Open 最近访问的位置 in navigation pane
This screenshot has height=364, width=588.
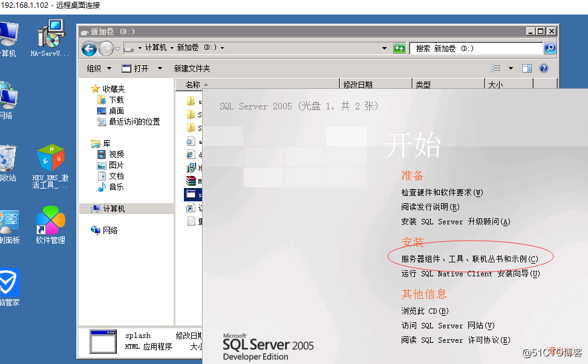[x=129, y=122]
